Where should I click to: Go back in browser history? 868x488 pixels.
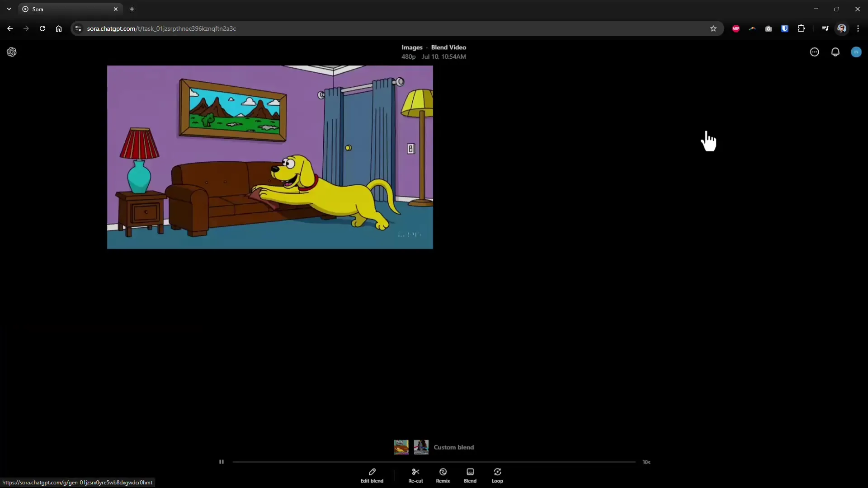coord(10,28)
